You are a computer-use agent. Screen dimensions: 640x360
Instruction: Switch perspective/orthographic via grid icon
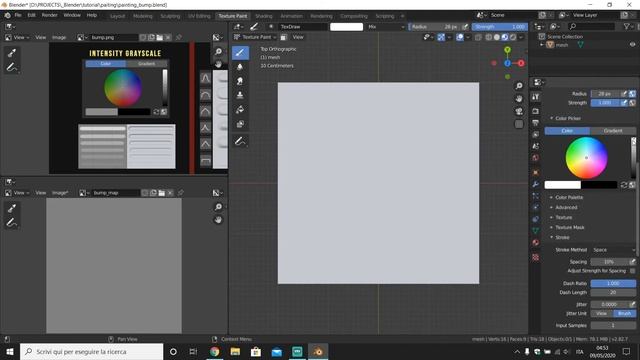tap(519, 124)
